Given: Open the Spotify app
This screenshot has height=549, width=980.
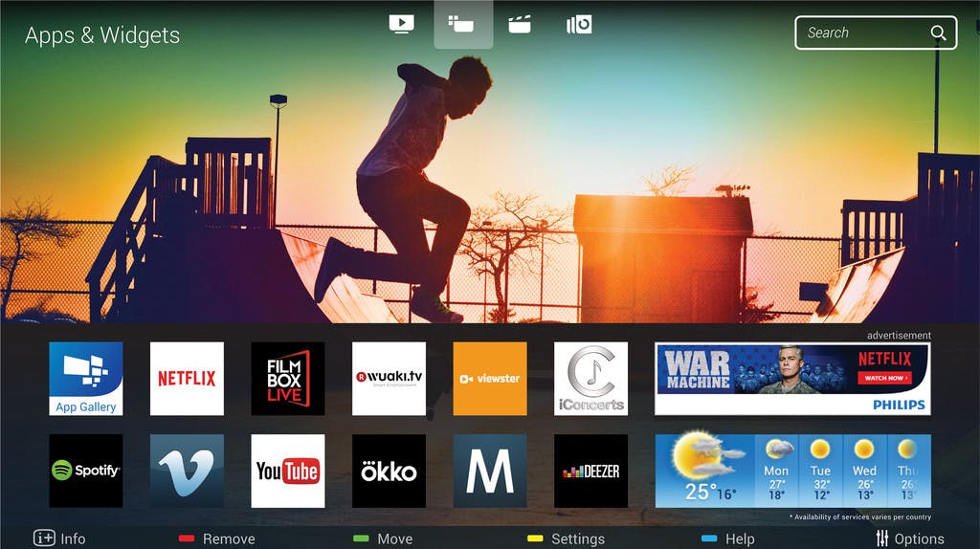Looking at the screenshot, I should pos(86,471).
